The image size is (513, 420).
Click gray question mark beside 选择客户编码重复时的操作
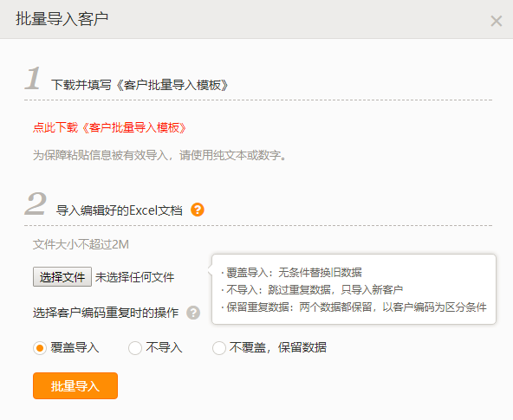(193, 313)
